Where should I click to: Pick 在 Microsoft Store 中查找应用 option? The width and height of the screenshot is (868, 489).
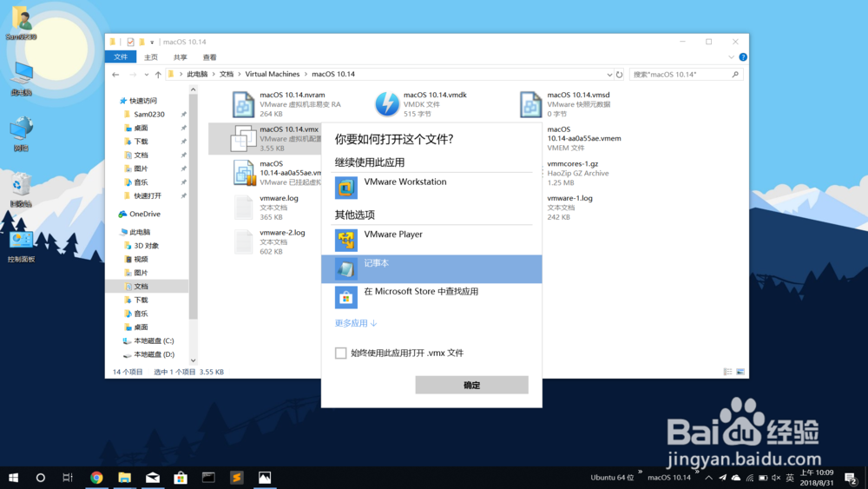point(431,297)
